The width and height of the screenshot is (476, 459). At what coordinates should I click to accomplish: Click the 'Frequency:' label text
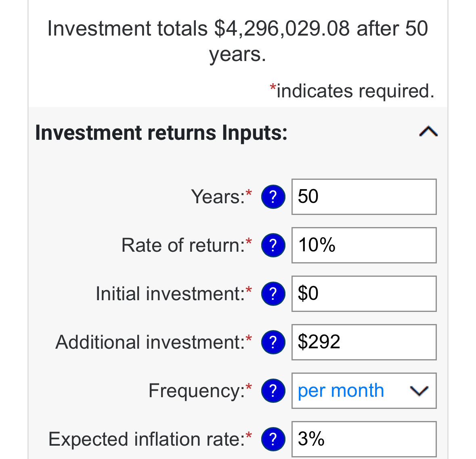click(x=197, y=391)
